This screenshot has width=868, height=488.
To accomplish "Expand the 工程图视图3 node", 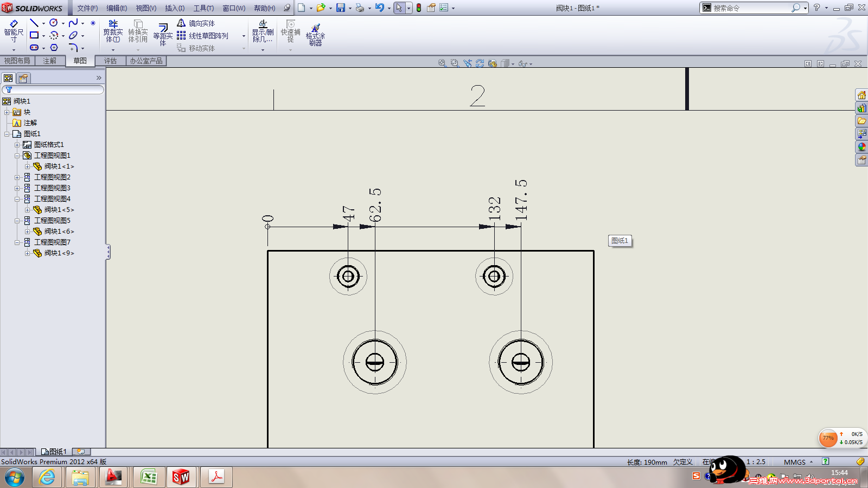I will 17,188.
